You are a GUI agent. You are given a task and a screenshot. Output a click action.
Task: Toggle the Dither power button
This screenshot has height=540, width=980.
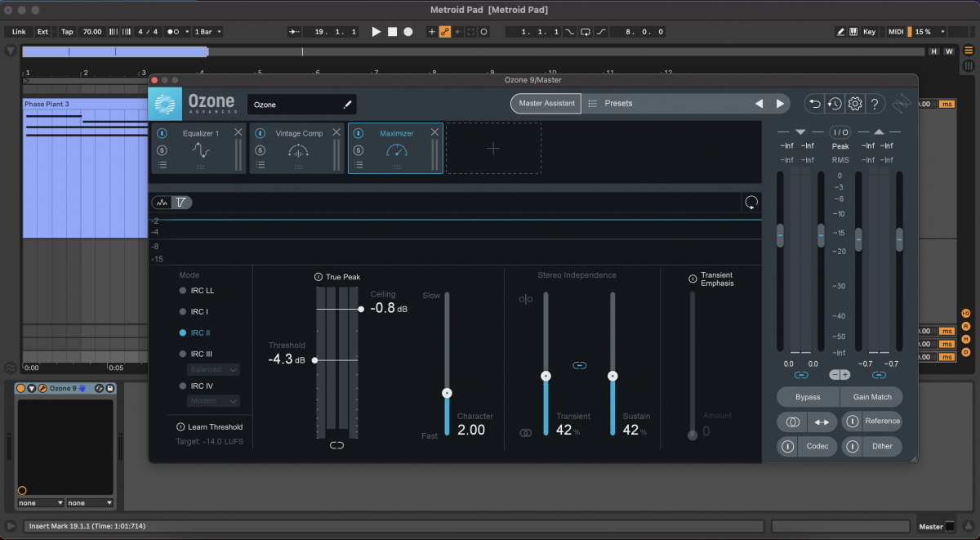852,446
